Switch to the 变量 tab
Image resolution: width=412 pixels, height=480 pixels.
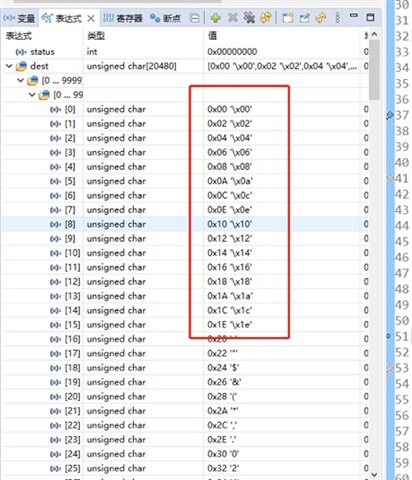tap(19, 18)
